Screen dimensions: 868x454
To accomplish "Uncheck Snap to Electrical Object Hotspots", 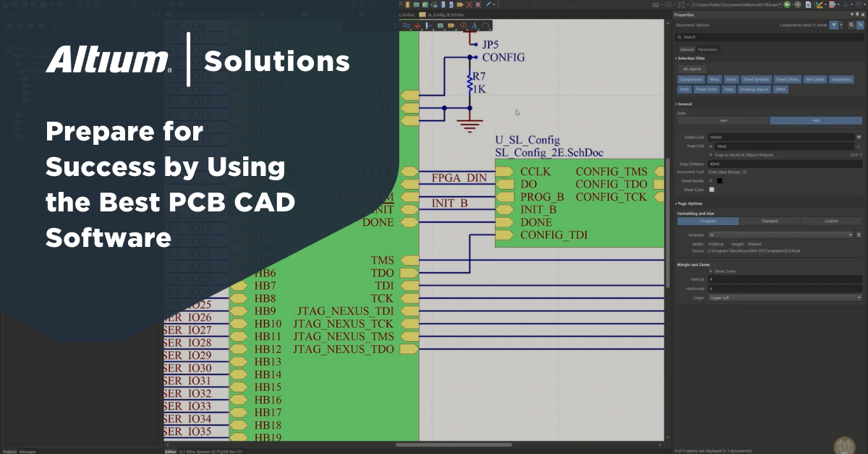I will pos(710,154).
